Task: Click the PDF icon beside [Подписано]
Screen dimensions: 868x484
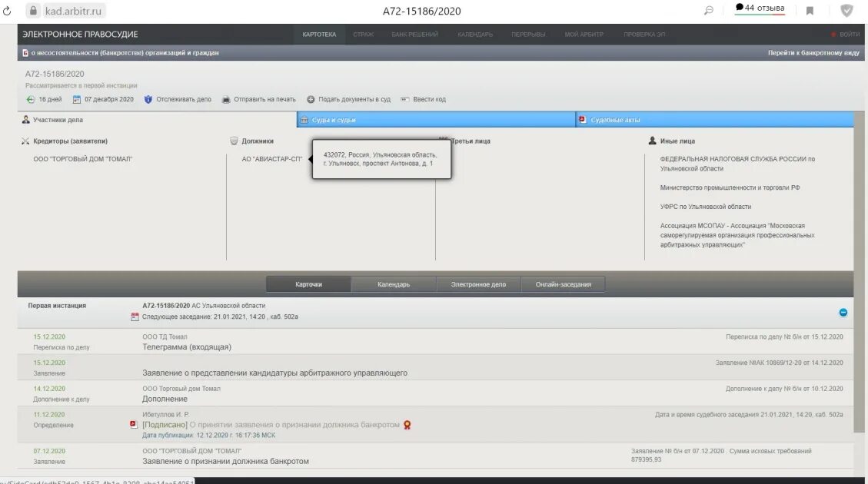Action: pos(134,424)
